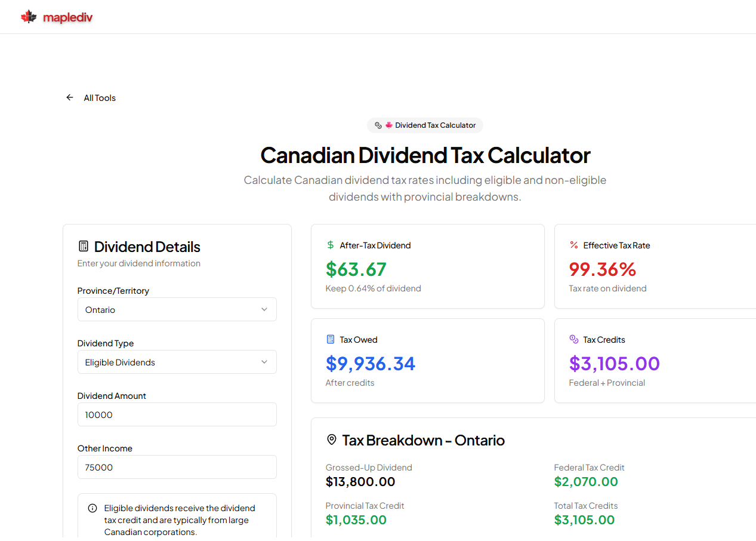The width and height of the screenshot is (756, 541).
Task: Focus the Other Income field showing 75000
Action: 177,467
